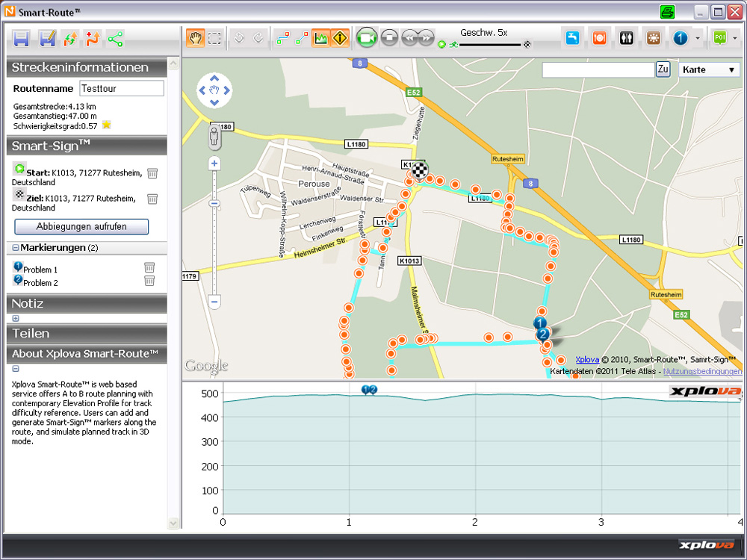747x560 pixels.
Task: Click the map pan up arrow
Action: (x=214, y=78)
